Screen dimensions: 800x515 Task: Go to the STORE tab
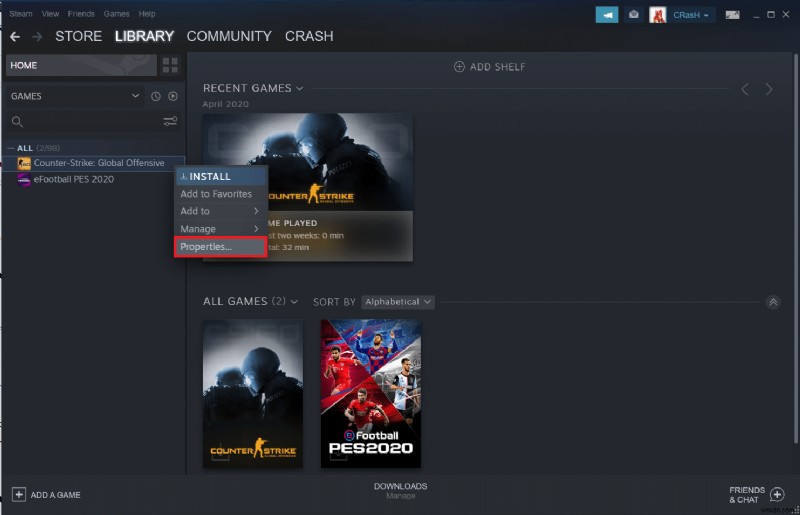pyautogui.click(x=79, y=36)
